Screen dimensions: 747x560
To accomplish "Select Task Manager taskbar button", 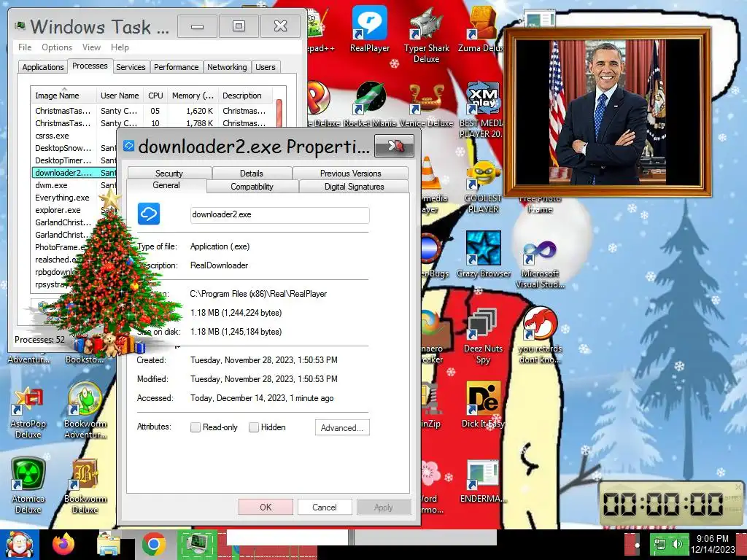I will pyautogui.click(x=197, y=544).
